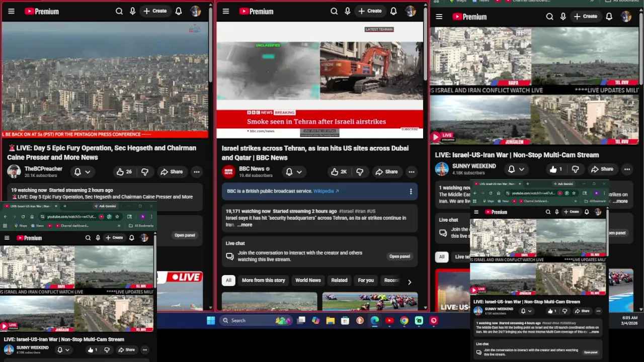Show next chips with right arrow
644x362 pixels.
coord(409,282)
